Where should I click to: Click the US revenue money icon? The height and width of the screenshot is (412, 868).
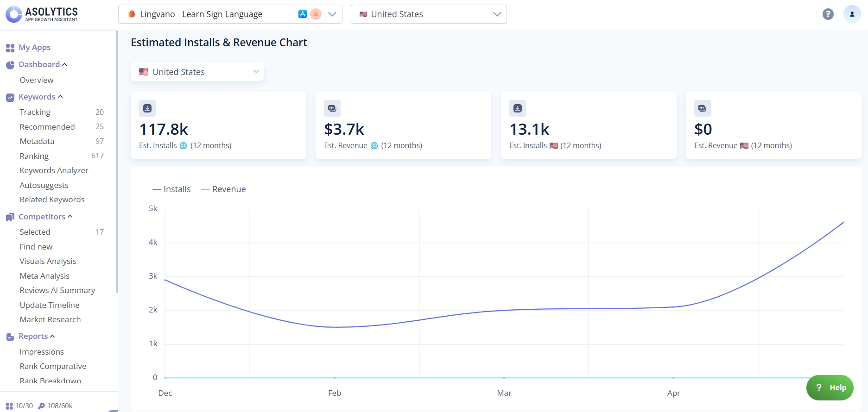click(x=702, y=108)
